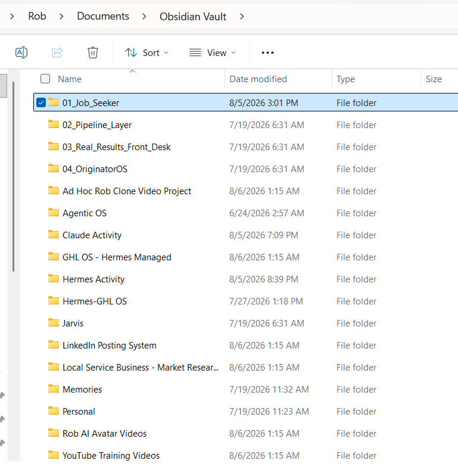Click the 8/5/2026 3:01 PM date cell
458x476 pixels.
pyautogui.click(x=264, y=103)
